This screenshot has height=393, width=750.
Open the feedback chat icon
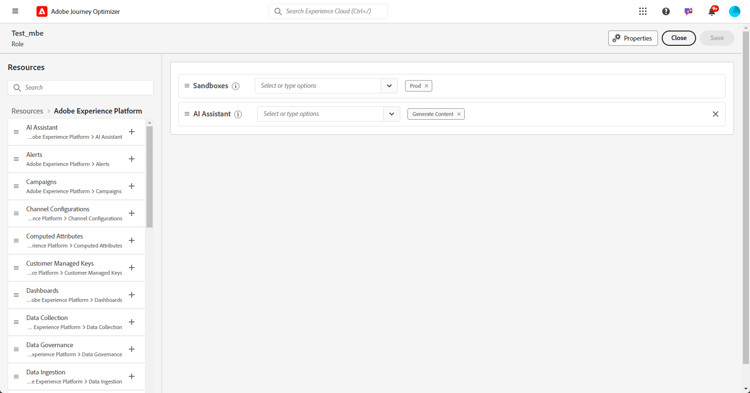pyautogui.click(x=688, y=11)
